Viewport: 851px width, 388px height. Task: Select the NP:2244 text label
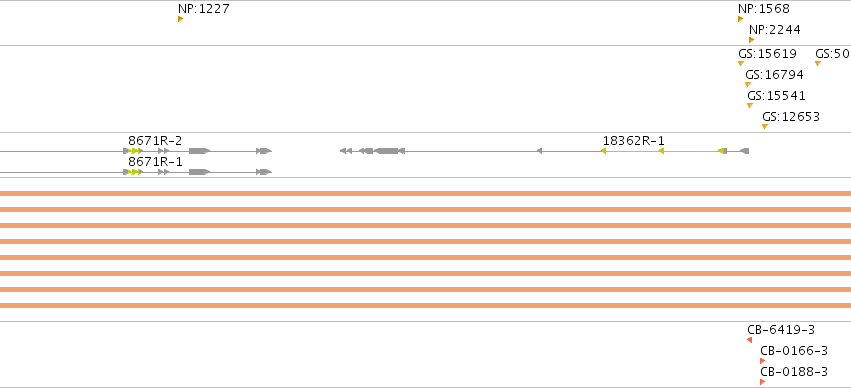(774, 30)
